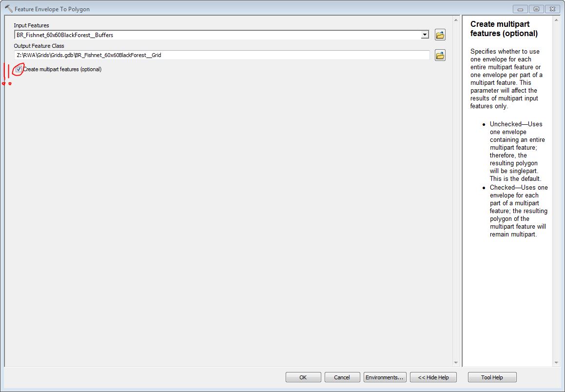Image resolution: width=565 pixels, height=392 pixels.
Task: Click parameter pane scroll down arrow
Action: [x=456, y=362]
